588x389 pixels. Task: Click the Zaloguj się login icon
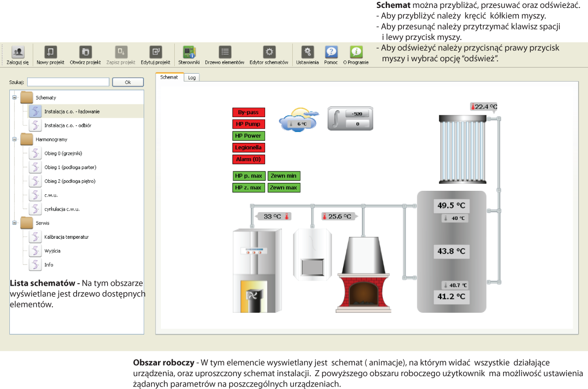[18, 52]
